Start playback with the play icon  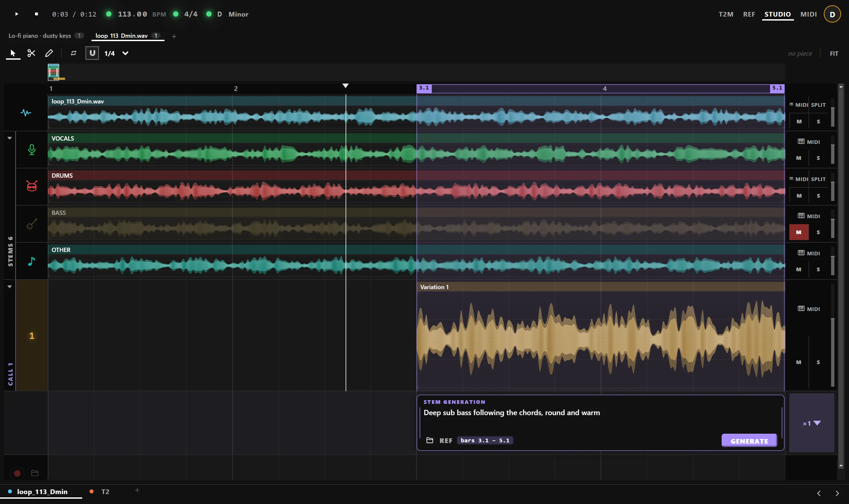coord(16,14)
